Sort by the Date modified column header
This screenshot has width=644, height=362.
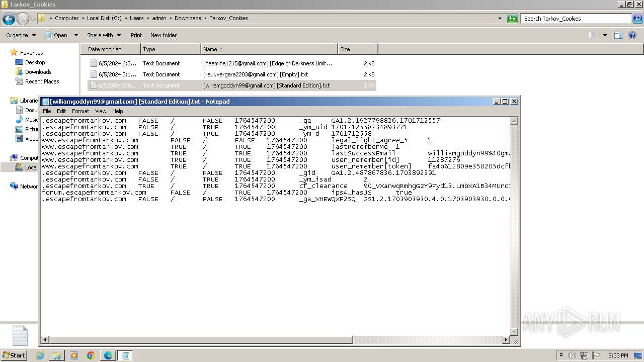pyautogui.click(x=110, y=49)
